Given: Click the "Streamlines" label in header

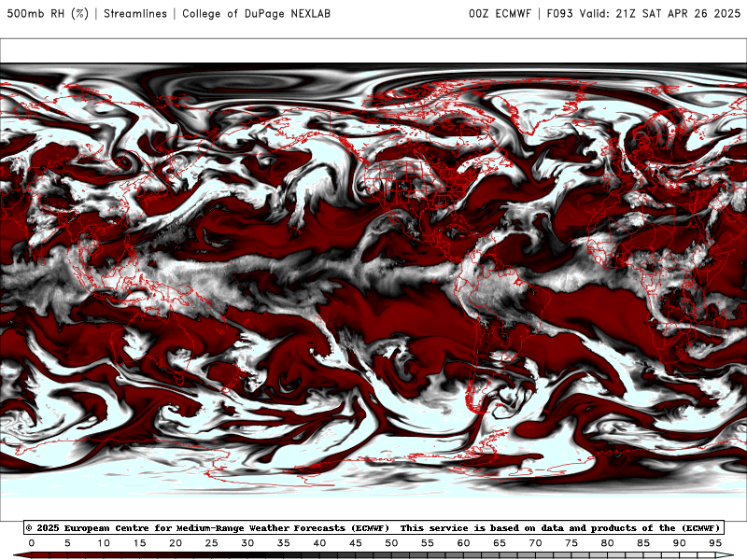Looking at the screenshot, I should coord(135,13).
